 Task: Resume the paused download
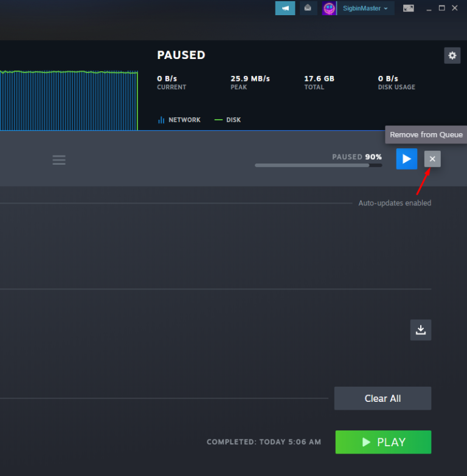point(407,159)
